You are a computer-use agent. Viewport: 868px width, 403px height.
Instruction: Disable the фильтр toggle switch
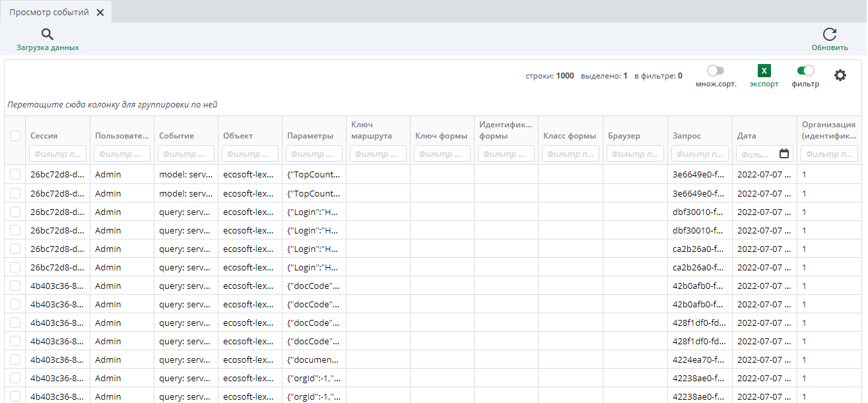click(805, 71)
